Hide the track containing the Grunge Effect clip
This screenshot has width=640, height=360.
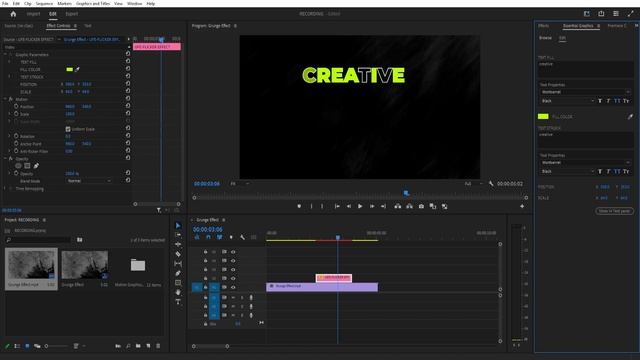point(233,287)
